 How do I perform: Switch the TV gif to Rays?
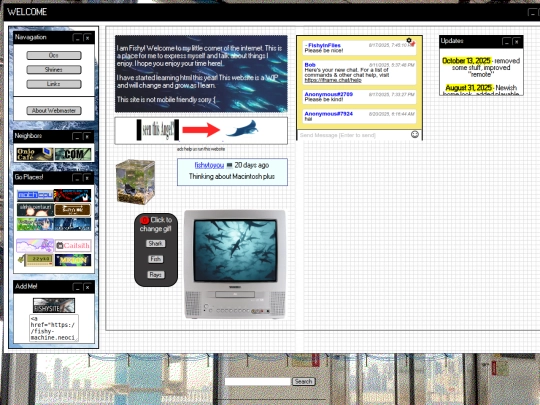156,274
